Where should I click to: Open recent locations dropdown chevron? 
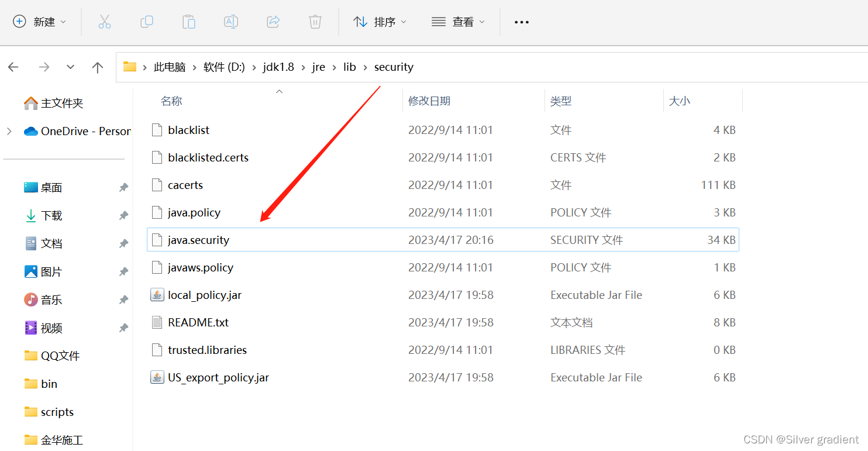tap(71, 67)
